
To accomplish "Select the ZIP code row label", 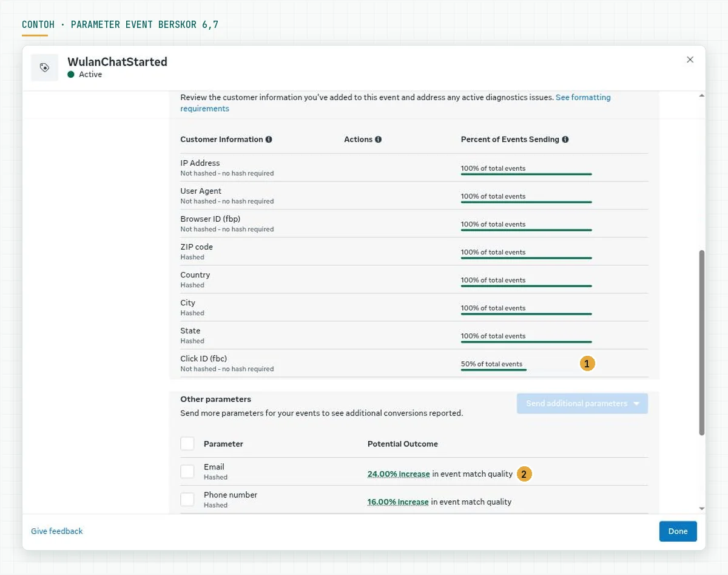I will pyautogui.click(x=197, y=247).
